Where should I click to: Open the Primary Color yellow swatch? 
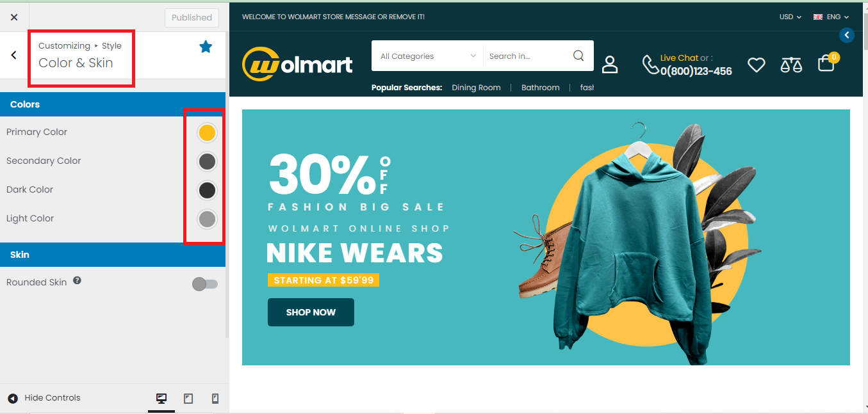coord(207,132)
